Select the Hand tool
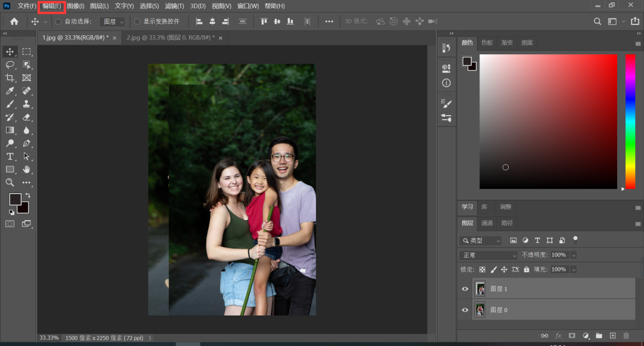 pyautogui.click(x=27, y=169)
